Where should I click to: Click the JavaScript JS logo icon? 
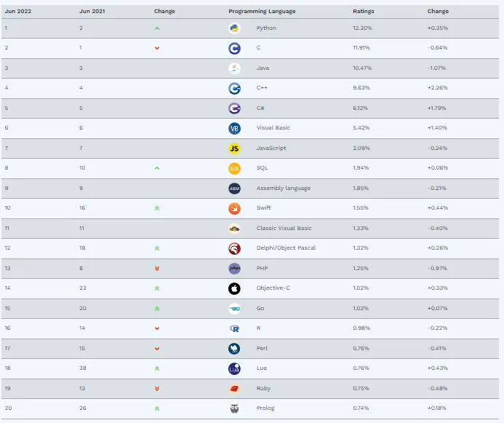pyautogui.click(x=234, y=149)
